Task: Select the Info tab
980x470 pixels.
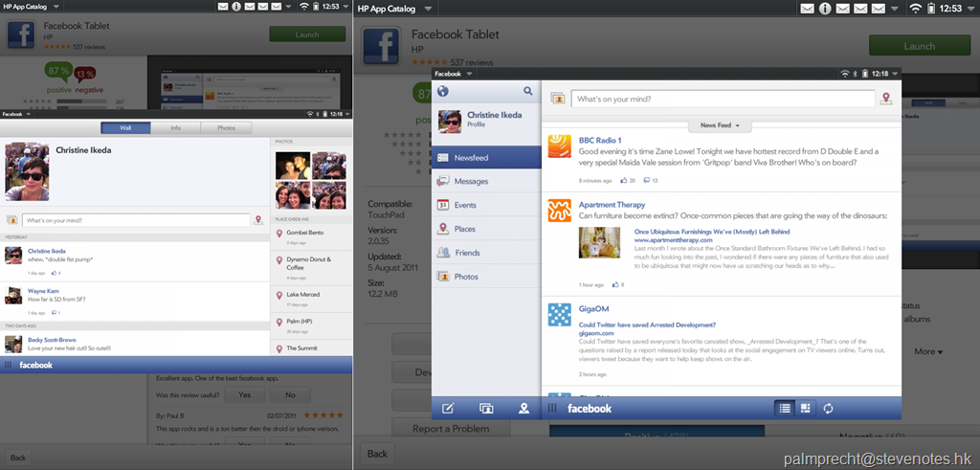Action: (x=176, y=128)
